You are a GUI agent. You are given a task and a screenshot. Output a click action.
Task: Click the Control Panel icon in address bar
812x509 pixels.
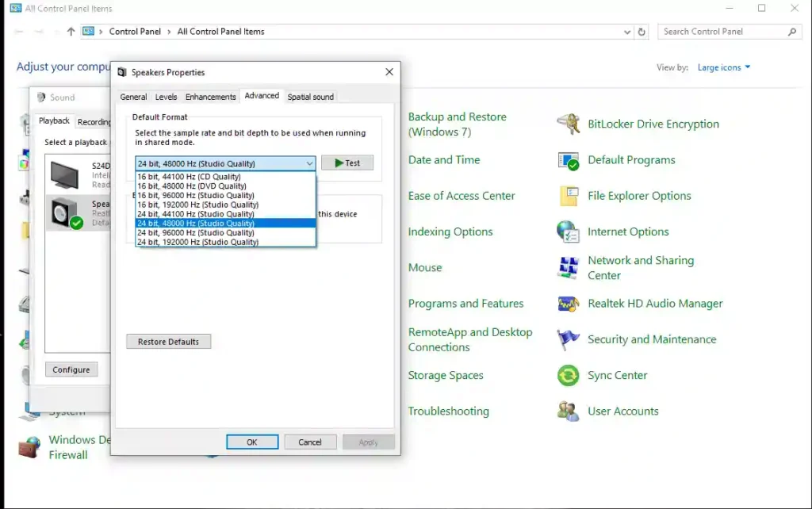[89, 31]
